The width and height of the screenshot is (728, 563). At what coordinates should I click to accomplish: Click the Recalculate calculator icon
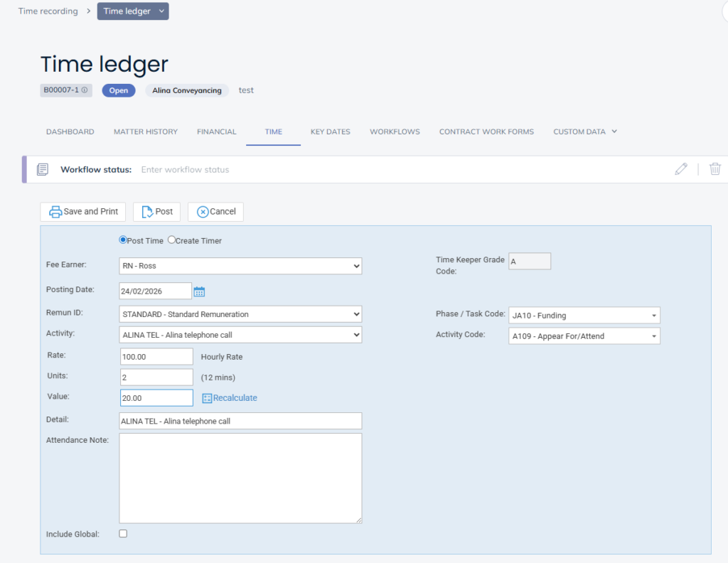coord(207,398)
